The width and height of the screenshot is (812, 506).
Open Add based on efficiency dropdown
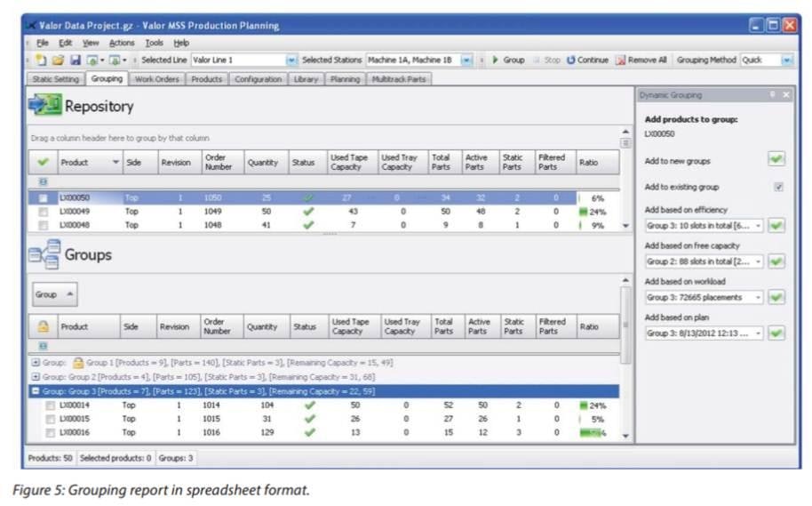point(758,226)
